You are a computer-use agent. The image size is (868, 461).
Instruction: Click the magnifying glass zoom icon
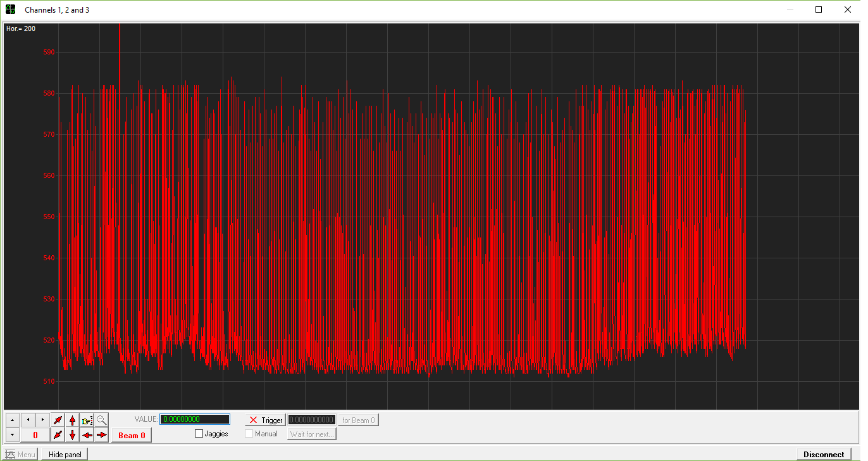point(101,420)
